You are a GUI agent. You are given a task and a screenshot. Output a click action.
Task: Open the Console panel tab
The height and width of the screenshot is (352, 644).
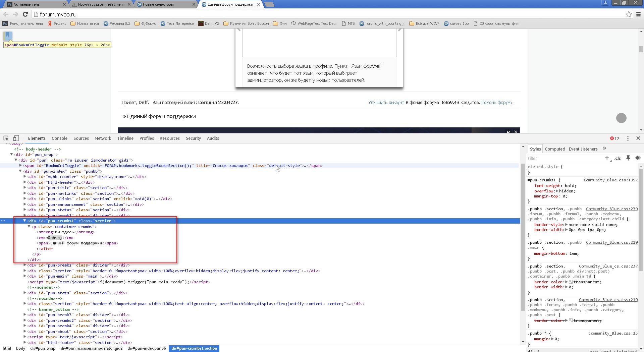[x=59, y=138]
